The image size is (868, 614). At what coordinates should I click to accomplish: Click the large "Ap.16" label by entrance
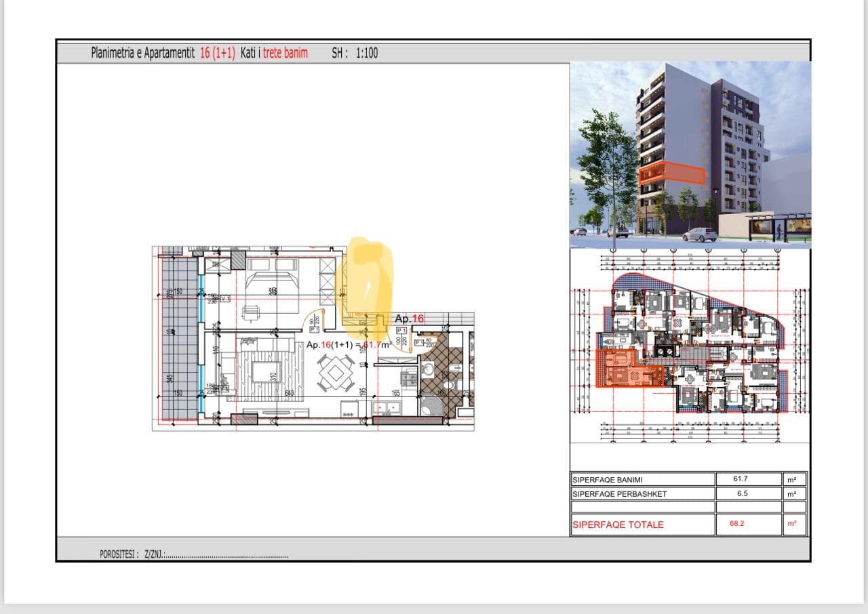410,319
